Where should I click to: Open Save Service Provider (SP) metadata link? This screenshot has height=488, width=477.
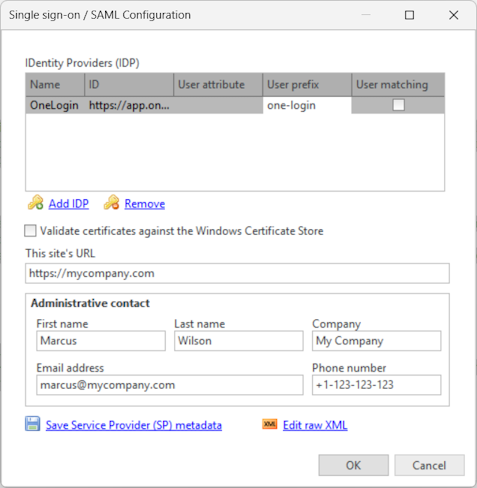tap(134, 425)
